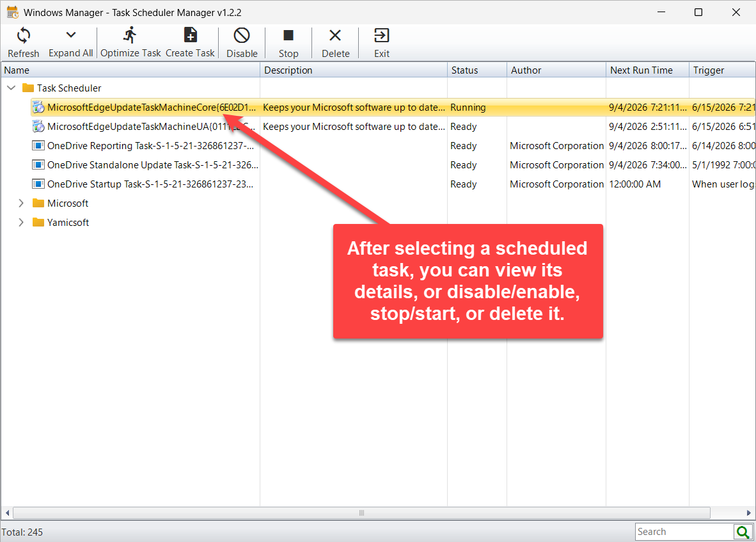
Task: Click the horizontal scrollbar thumb
Action: 361,513
